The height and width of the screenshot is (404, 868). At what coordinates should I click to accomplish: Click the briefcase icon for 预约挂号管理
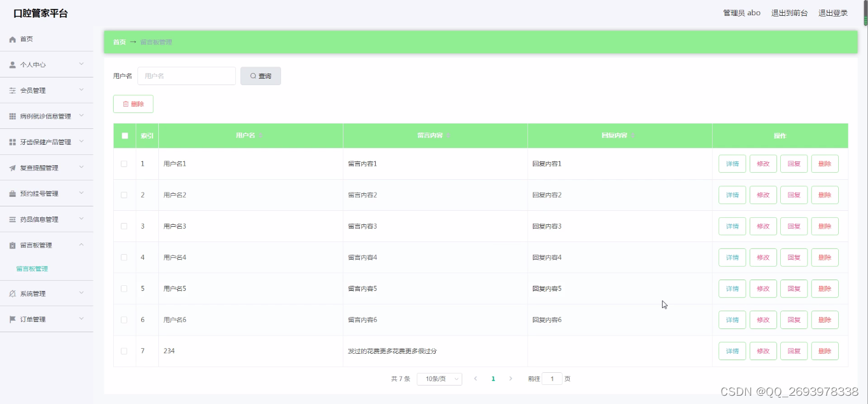point(13,194)
